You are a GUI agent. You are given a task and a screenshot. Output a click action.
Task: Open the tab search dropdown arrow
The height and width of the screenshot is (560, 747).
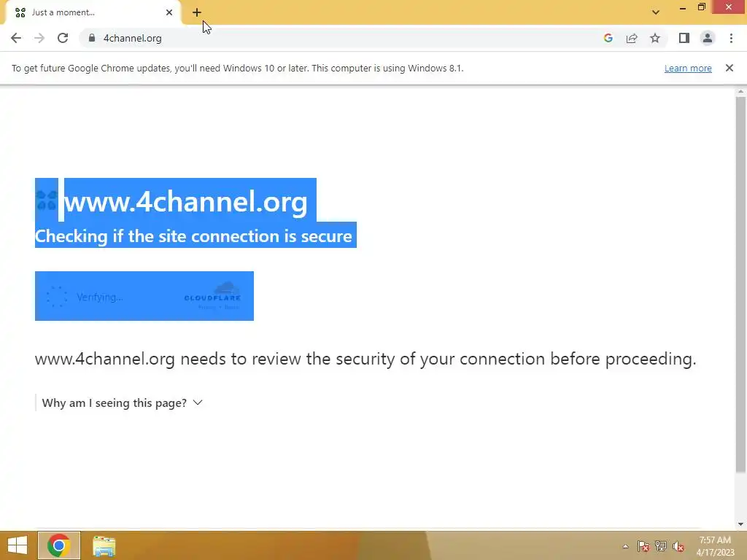656,12
